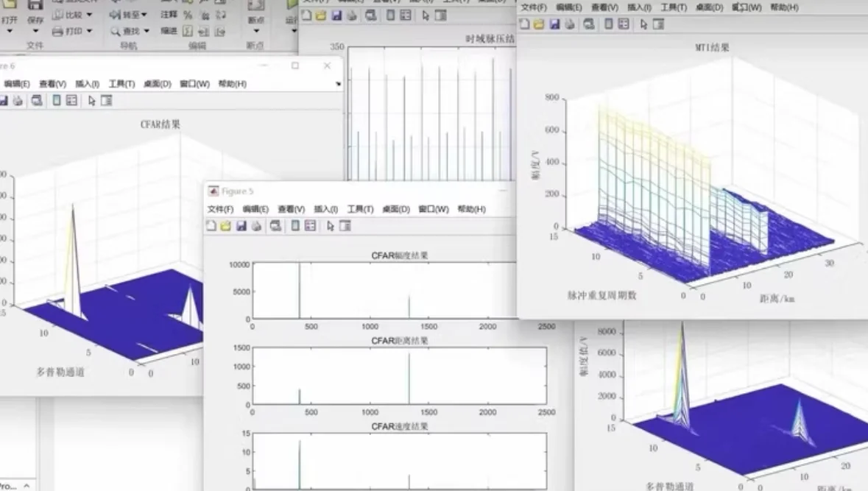Click Print icon in CFAR结果 Figure 6 toolbar
This screenshot has width=868, height=491.
[x=18, y=101]
